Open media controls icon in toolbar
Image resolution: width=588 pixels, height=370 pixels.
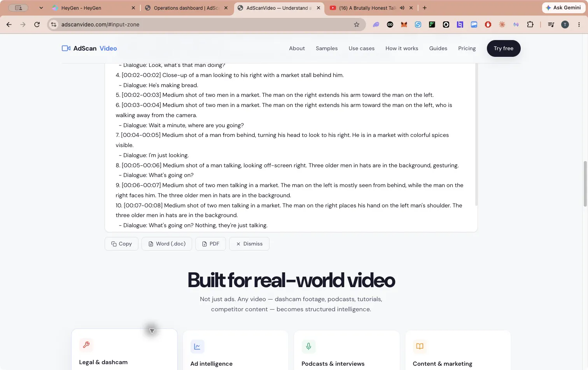pos(551,25)
